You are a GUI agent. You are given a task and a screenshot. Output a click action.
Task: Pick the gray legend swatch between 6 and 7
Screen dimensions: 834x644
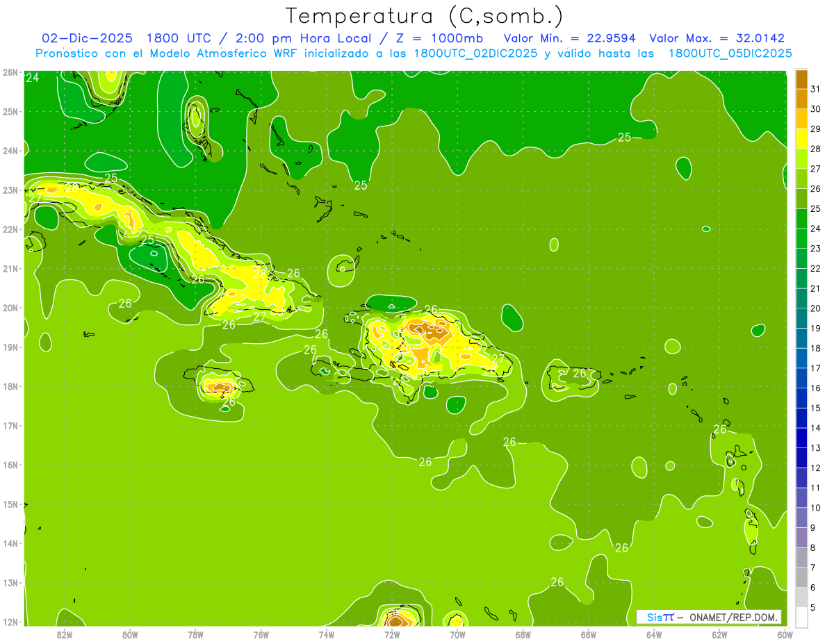pos(801,577)
